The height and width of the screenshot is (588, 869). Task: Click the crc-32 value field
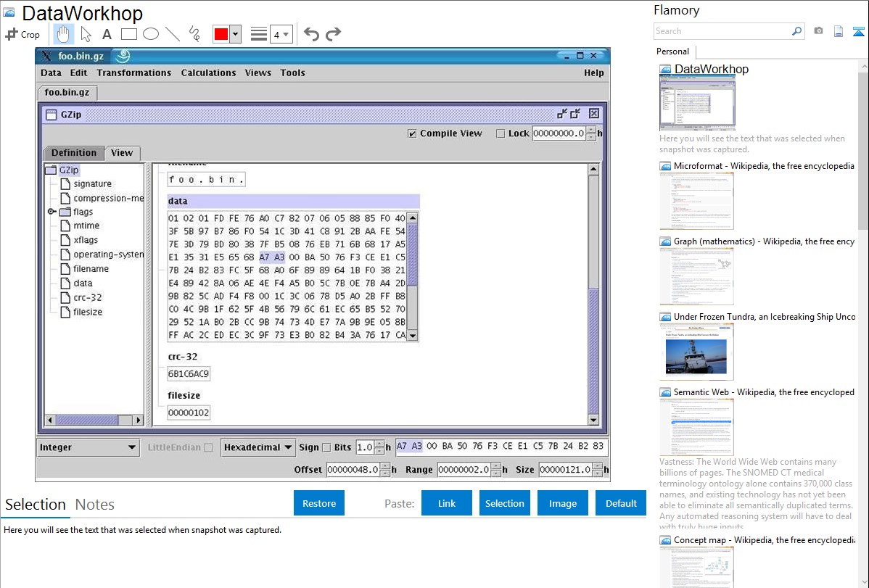pyautogui.click(x=189, y=374)
